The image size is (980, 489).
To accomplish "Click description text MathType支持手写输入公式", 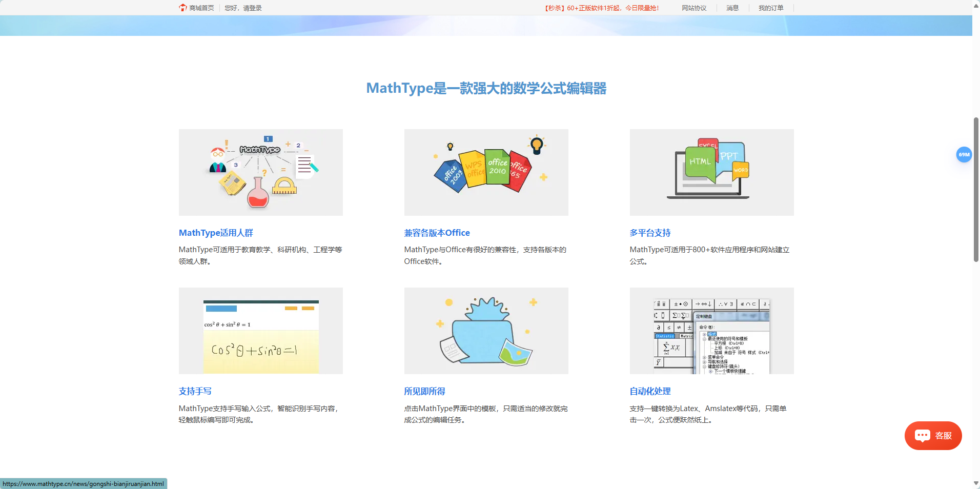I will coord(259,414).
